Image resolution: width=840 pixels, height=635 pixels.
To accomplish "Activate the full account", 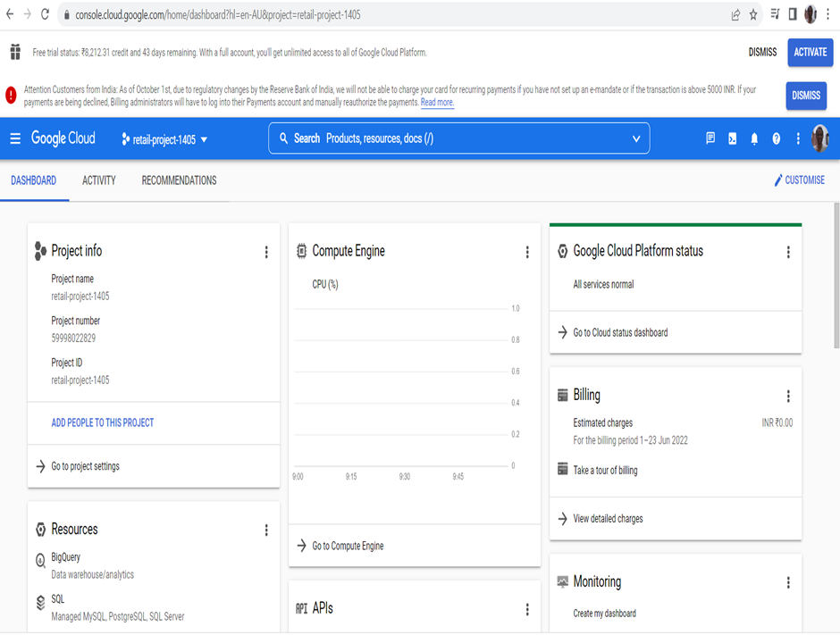I will point(810,53).
